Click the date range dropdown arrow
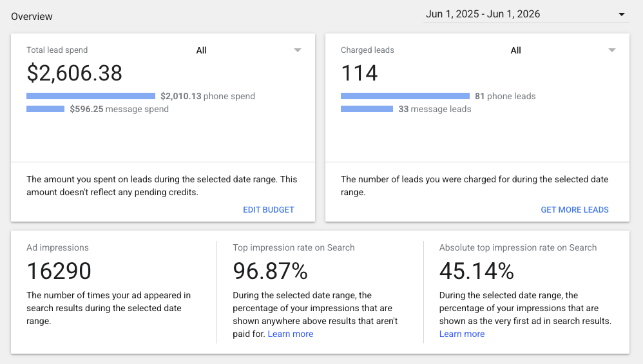643x364 pixels. (622, 14)
